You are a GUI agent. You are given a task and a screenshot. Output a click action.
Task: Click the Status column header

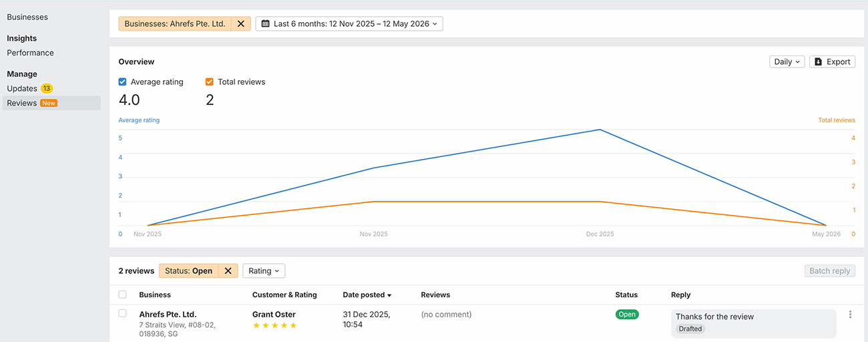point(626,295)
